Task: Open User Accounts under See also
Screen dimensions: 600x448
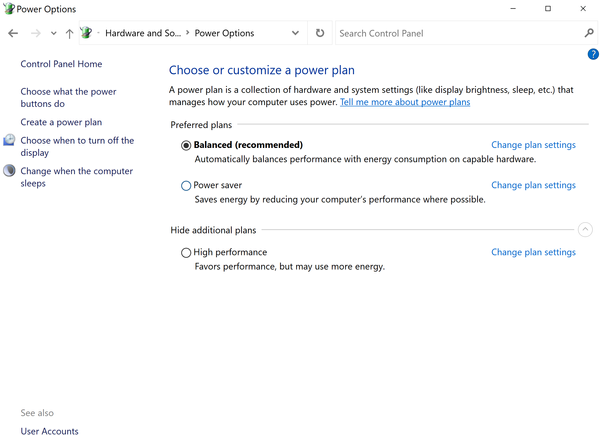Action: pyautogui.click(x=49, y=432)
